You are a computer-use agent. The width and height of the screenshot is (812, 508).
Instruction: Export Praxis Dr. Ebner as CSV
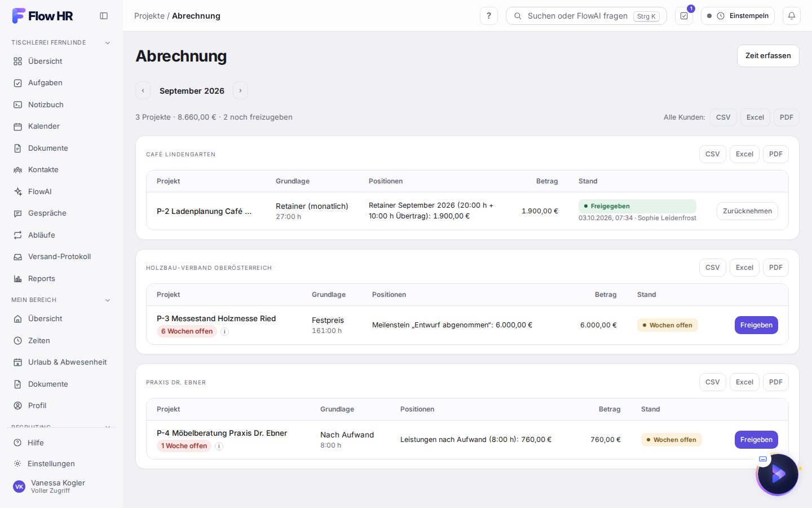point(712,382)
